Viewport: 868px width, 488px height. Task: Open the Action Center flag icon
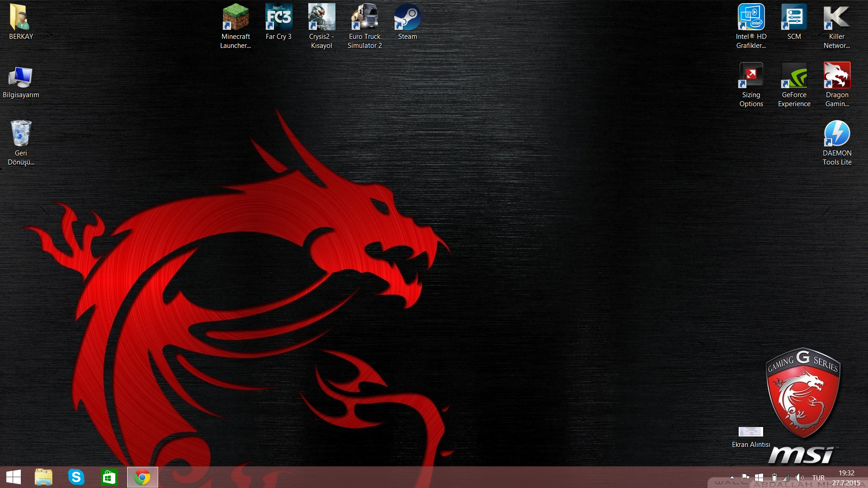pyautogui.click(x=745, y=478)
